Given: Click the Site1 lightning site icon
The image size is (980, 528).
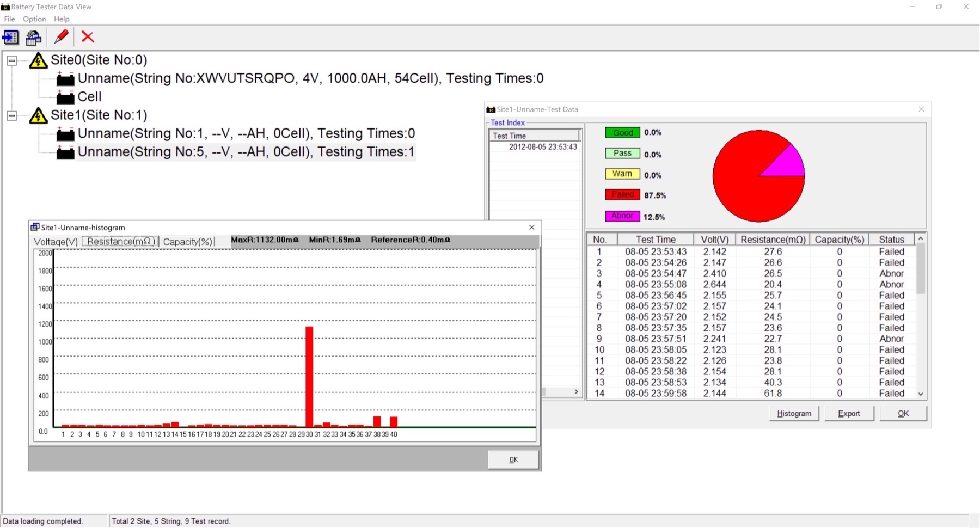Looking at the screenshot, I should click(x=37, y=115).
